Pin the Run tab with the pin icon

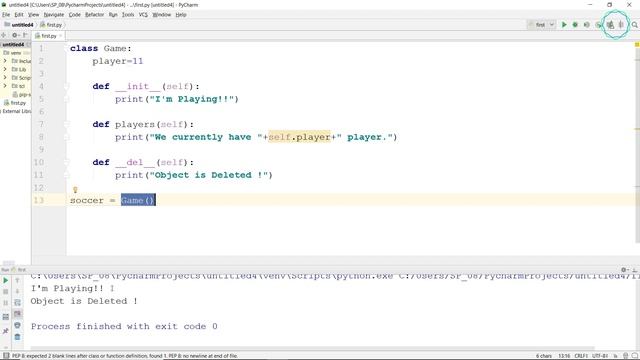pyautogui.click(x=6, y=331)
